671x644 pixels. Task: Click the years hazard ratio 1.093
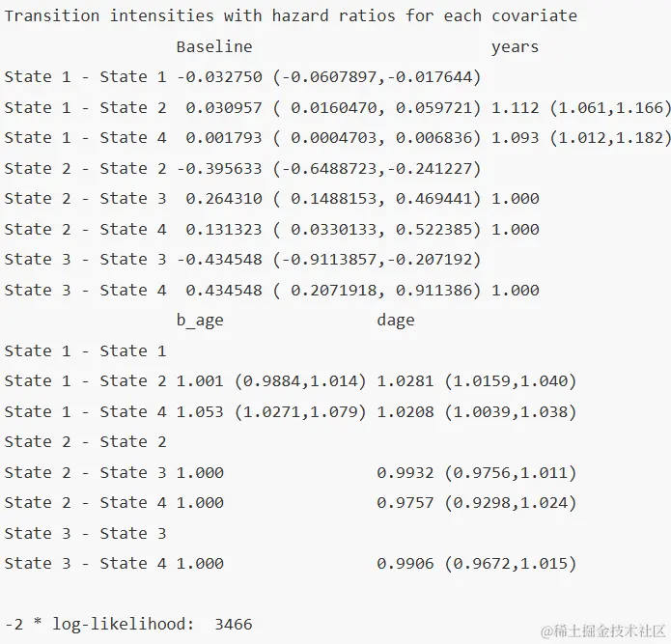pos(515,138)
